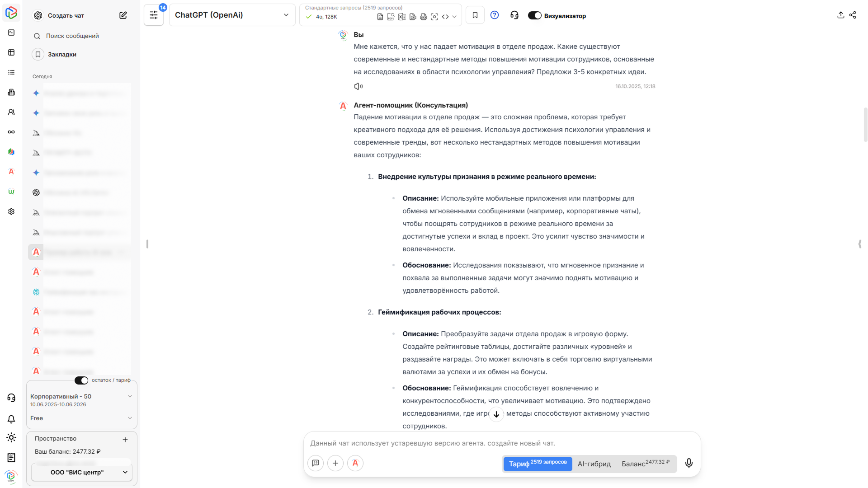Click the Тариф 2519 запросов button
Image resolution: width=868 pixels, height=488 pixels.
537,464
